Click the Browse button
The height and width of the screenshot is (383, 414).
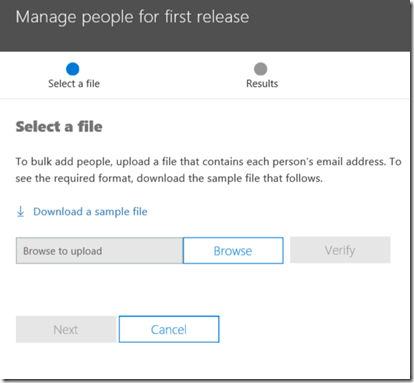pyautogui.click(x=233, y=251)
